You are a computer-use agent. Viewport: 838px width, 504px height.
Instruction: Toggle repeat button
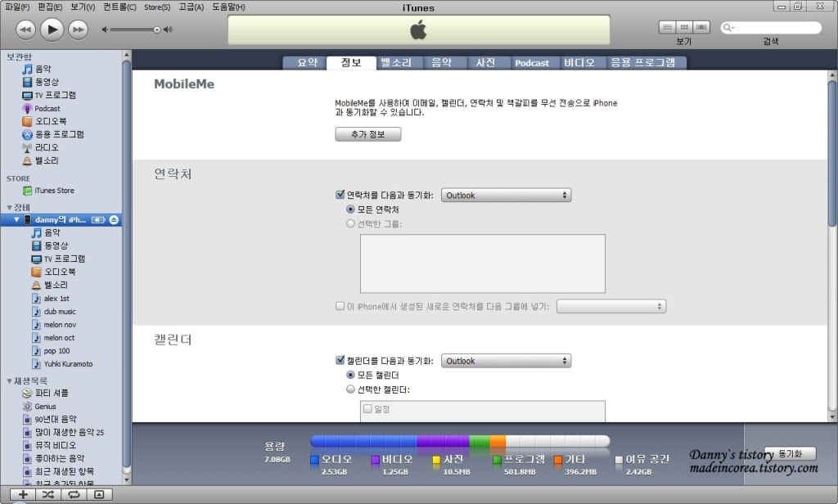coord(74,494)
